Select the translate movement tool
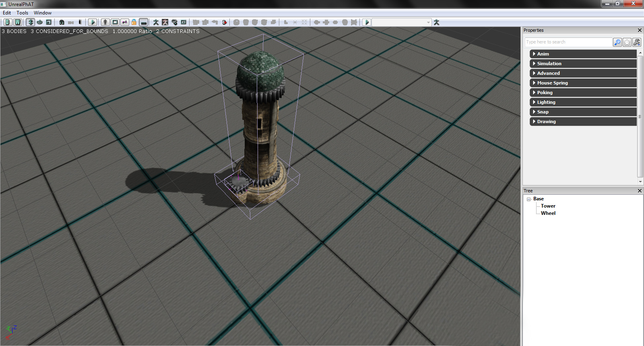The image size is (644, 346). [x=31, y=22]
